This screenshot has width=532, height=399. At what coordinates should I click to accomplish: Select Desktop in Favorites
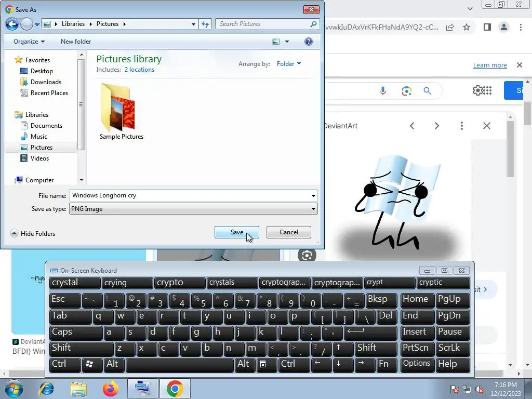pos(42,71)
